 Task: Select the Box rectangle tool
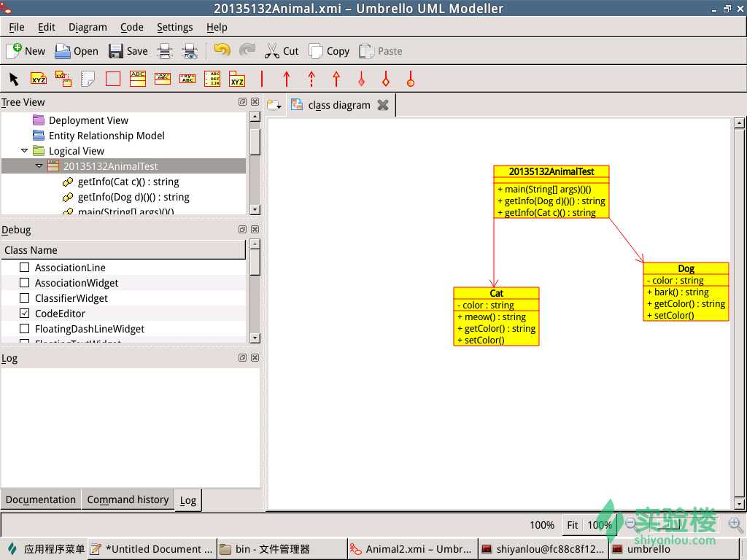(x=113, y=79)
